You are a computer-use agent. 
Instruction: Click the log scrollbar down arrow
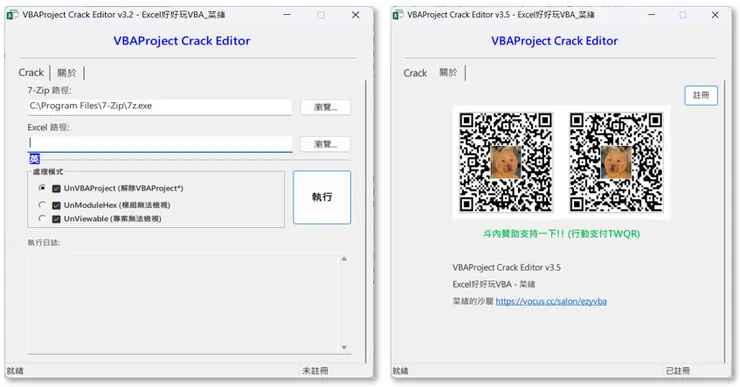[344, 347]
